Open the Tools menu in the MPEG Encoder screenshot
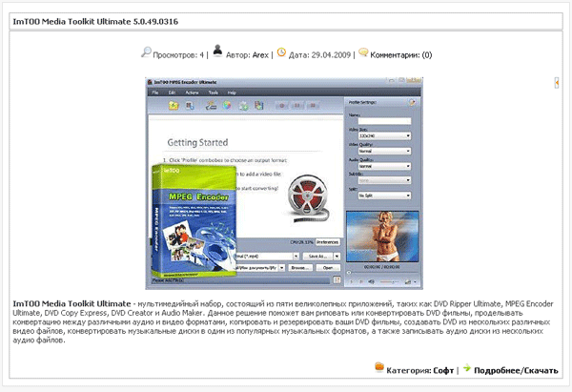Viewport: 572px width, 392px height. (x=213, y=93)
